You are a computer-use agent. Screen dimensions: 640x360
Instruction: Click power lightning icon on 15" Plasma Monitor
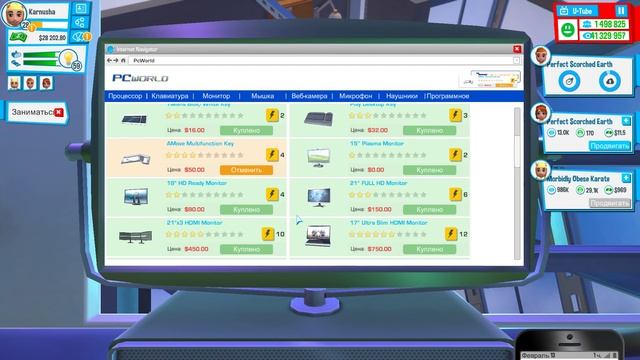coord(455,155)
